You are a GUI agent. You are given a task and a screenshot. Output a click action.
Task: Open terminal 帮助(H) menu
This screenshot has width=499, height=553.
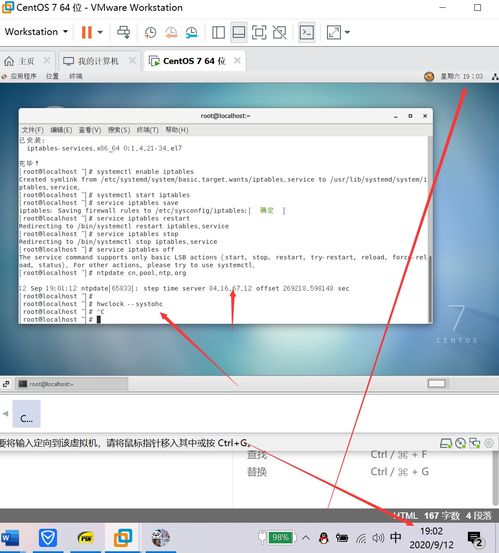tap(177, 130)
